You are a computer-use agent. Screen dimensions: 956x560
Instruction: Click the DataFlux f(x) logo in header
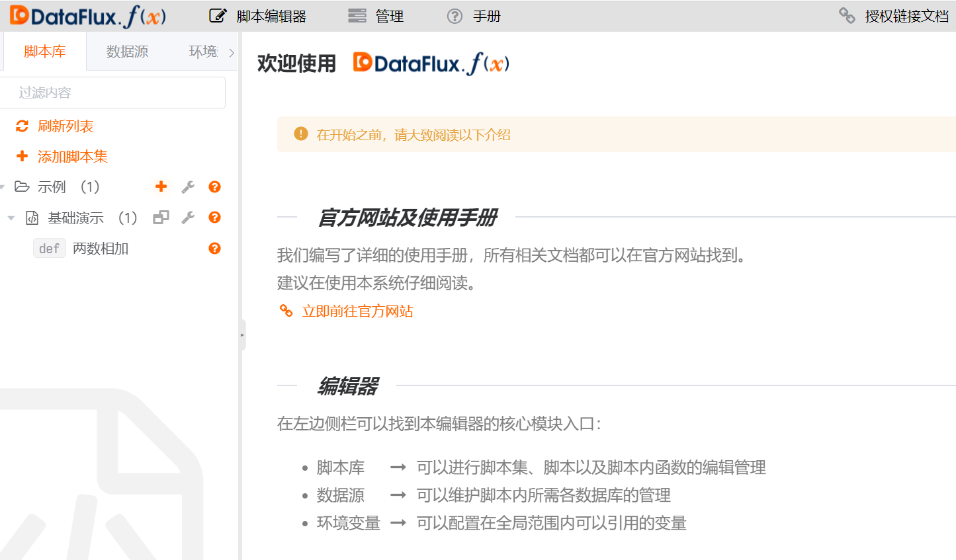click(88, 16)
